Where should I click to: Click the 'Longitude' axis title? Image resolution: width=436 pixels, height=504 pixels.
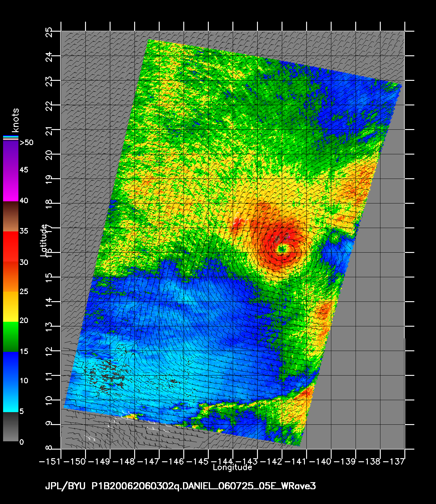[x=232, y=467]
